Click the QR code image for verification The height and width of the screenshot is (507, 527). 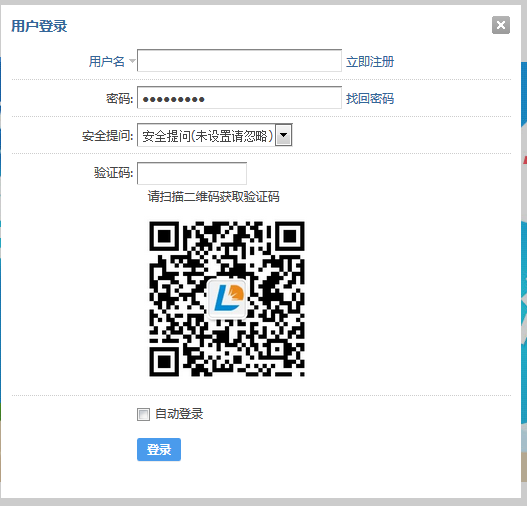227,299
